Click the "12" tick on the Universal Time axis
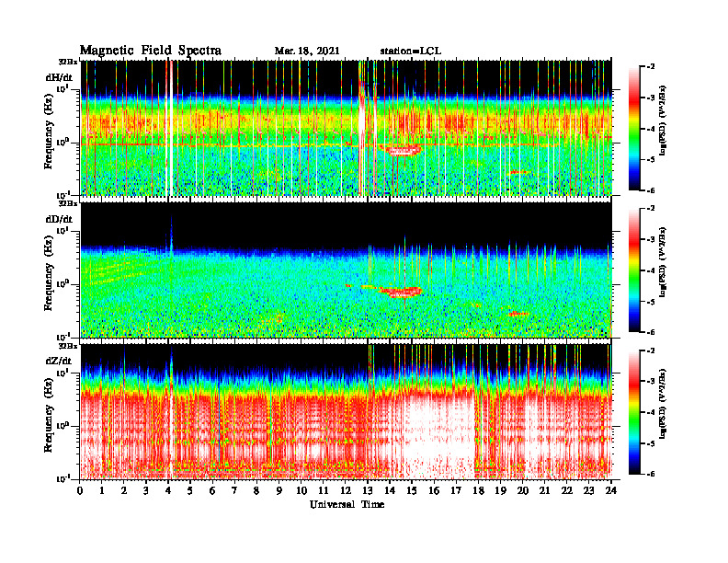728x563 pixels. point(346,491)
